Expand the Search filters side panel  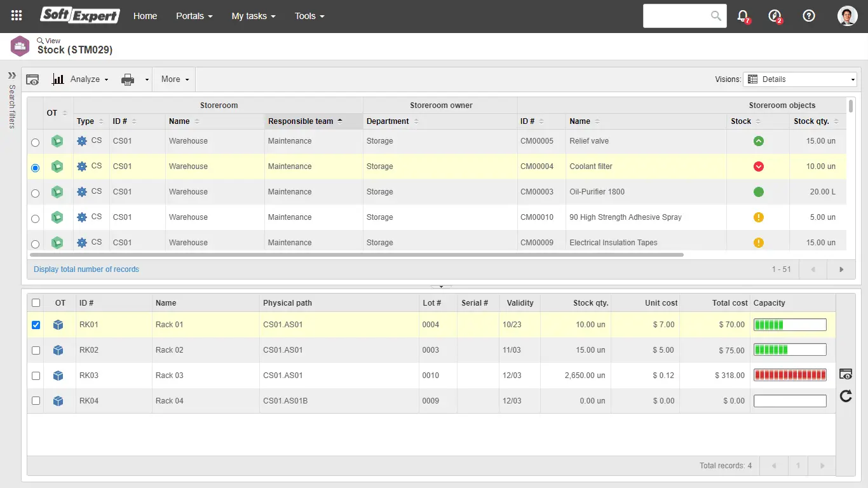11,75
